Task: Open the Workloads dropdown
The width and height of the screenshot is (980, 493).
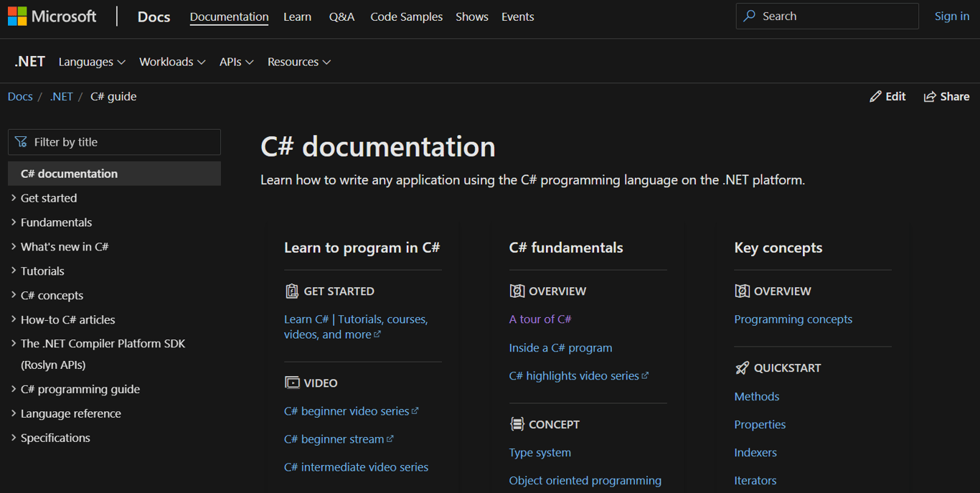Action: tap(172, 62)
